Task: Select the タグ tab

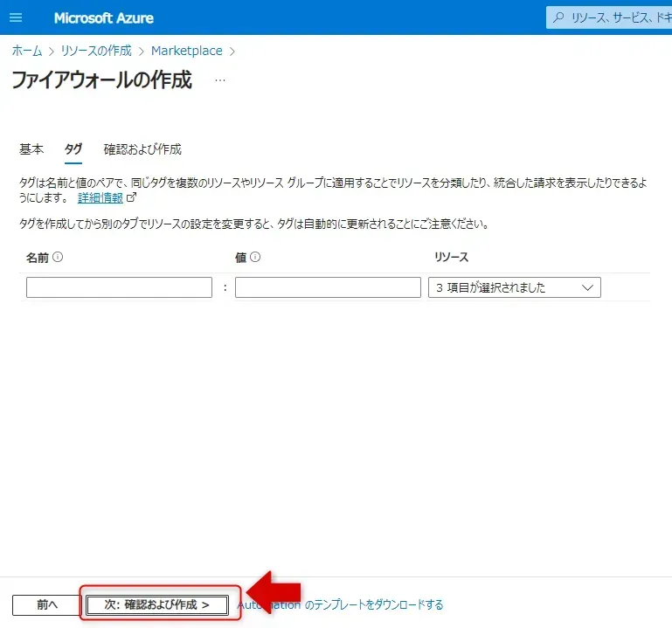Action: [x=73, y=149]
